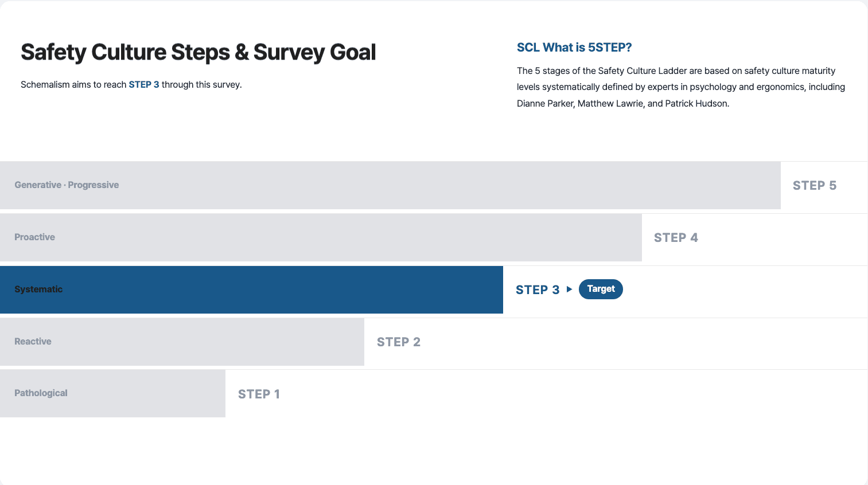
Task: Click the STEP 4 label
Action: click(x=676, y=237)
